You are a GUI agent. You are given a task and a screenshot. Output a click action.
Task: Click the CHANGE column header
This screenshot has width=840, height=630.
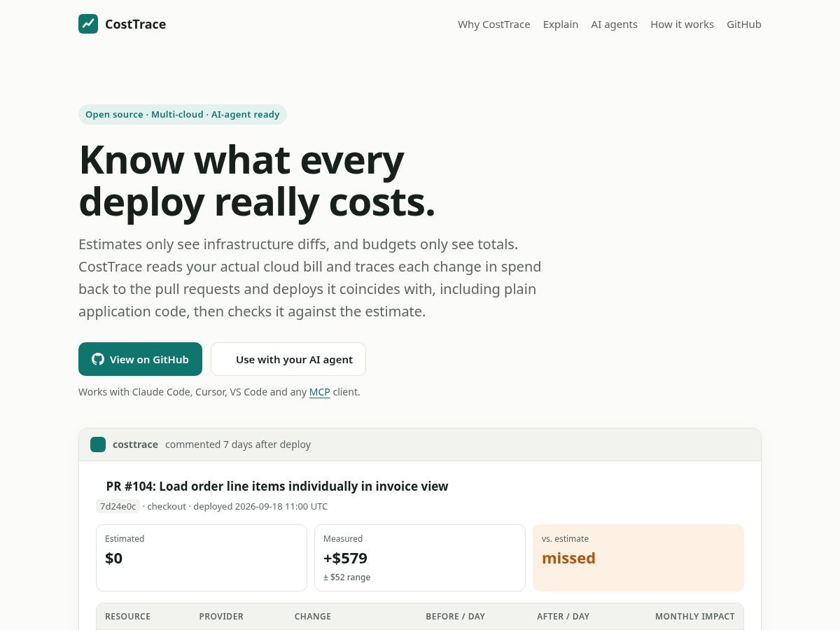(313, 617)
